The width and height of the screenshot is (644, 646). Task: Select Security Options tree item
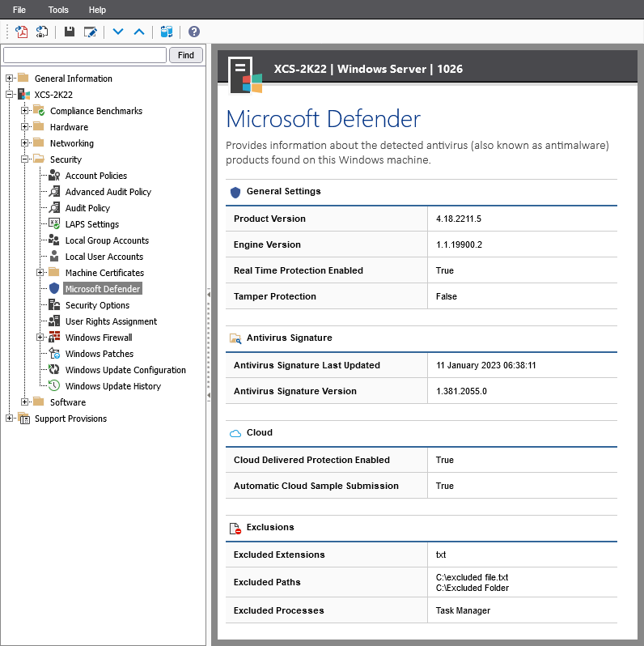pyautogui.click(x=97, y=305)
